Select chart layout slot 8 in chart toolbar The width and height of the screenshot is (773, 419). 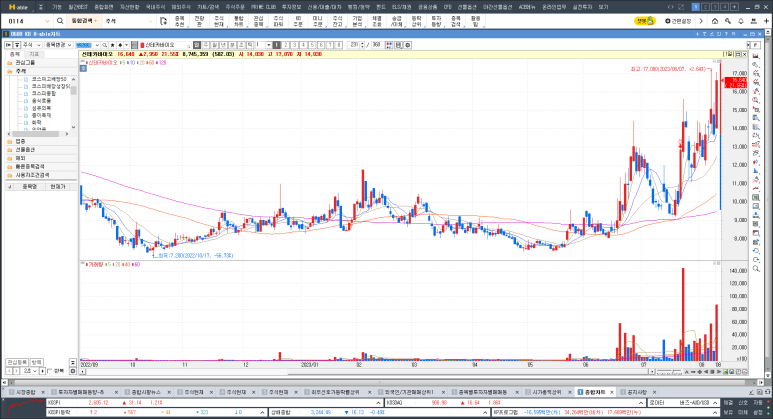(339, 45)
